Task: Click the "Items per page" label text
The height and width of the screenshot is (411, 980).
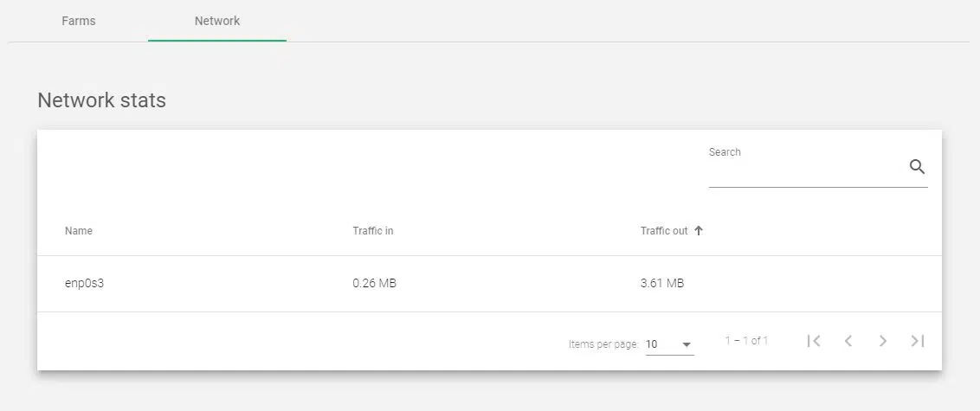Action: (x=603, y=344)
